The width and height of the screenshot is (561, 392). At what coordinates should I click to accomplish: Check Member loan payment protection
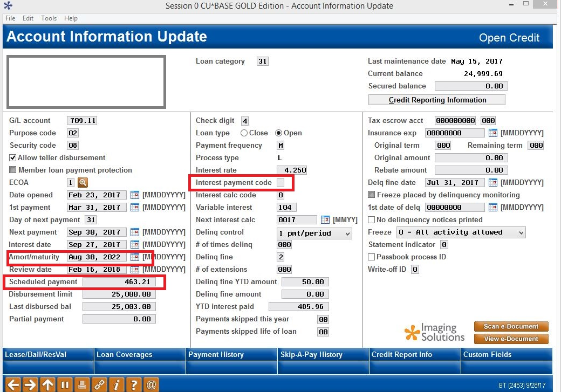point(13,170)
